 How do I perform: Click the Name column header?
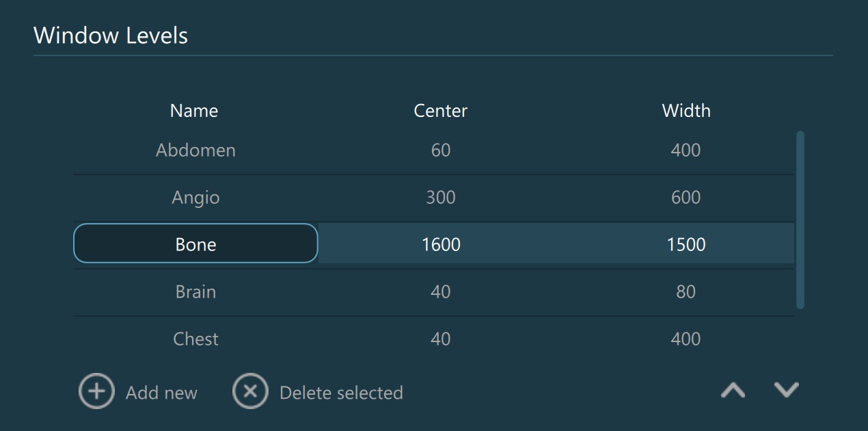[194, 111]
